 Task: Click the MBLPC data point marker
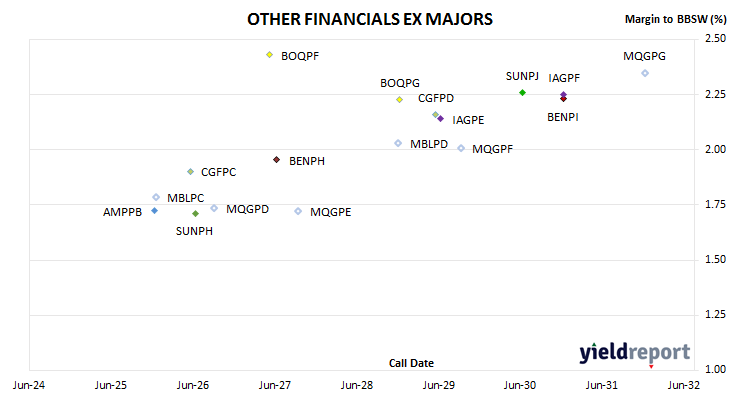156,197
